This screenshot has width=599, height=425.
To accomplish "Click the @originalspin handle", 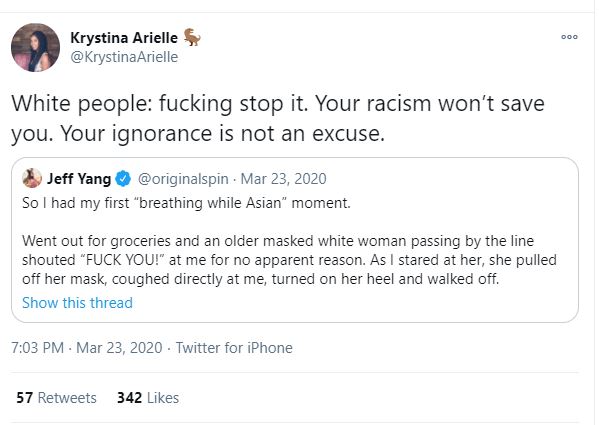I will coord(183,179).
